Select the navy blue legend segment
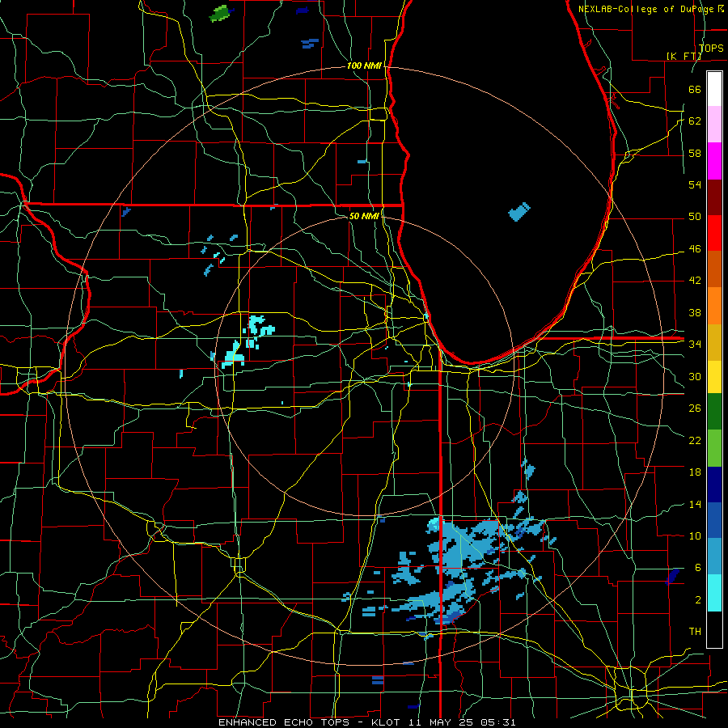The image size is (728, 728). click(x=714, y=485)
